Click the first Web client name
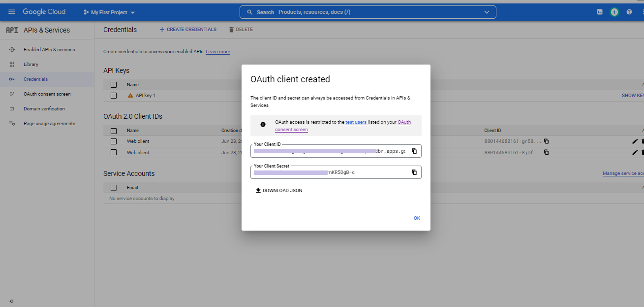The image size is (644, 307). tap(138, 141)
